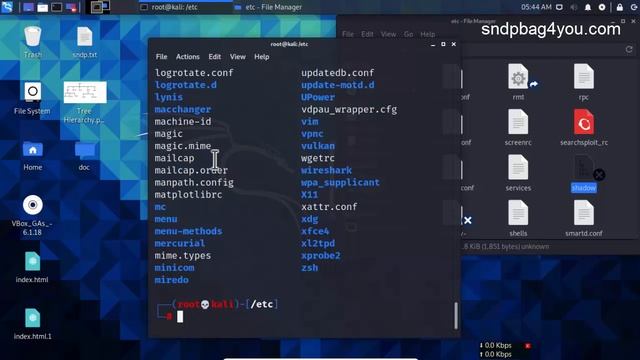
Task: Click terminal command prompt cursor
Action: tap(180, 316)
